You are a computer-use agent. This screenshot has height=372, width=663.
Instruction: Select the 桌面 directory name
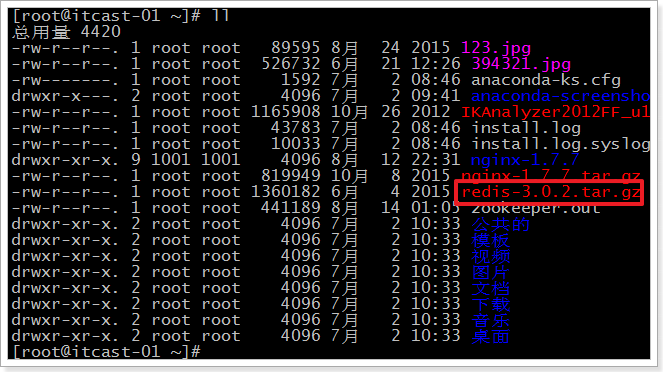point(490,336)
